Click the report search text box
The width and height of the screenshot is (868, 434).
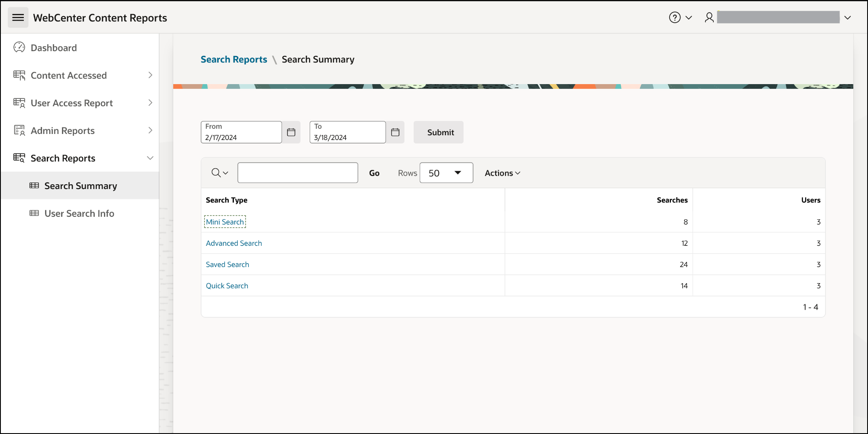298,173
